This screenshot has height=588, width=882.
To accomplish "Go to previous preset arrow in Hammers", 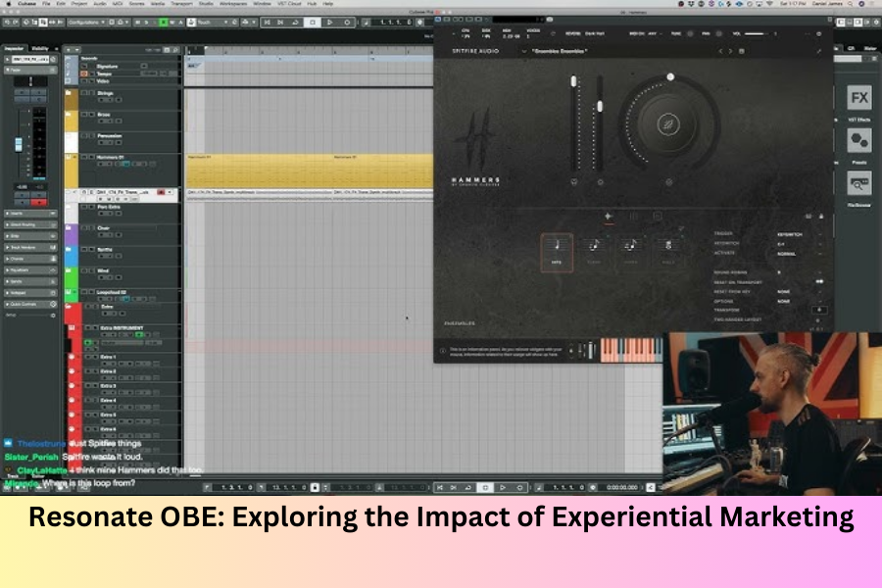I will point(720,51).
